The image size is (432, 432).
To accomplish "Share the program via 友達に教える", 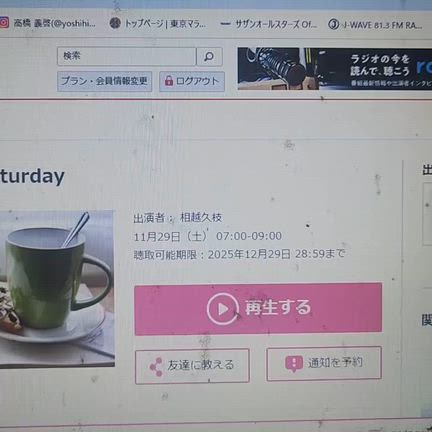I will 192,366.
